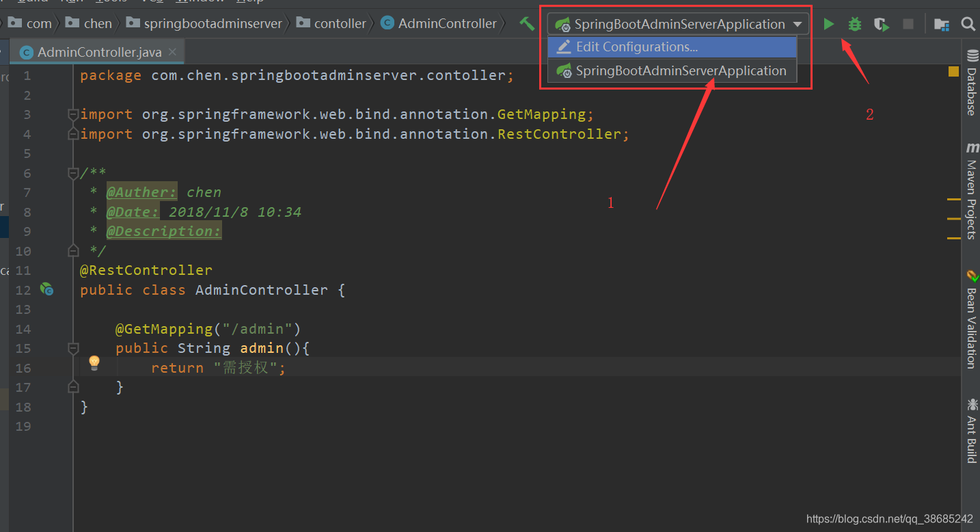Click the @Description: tag in the comment

[164, 231]
